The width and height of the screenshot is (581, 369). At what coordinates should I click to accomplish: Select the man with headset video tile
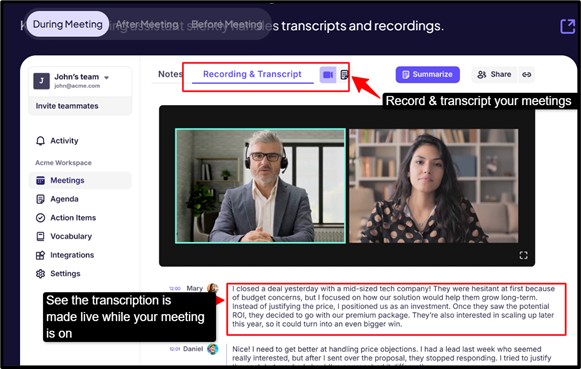[260, 186]
